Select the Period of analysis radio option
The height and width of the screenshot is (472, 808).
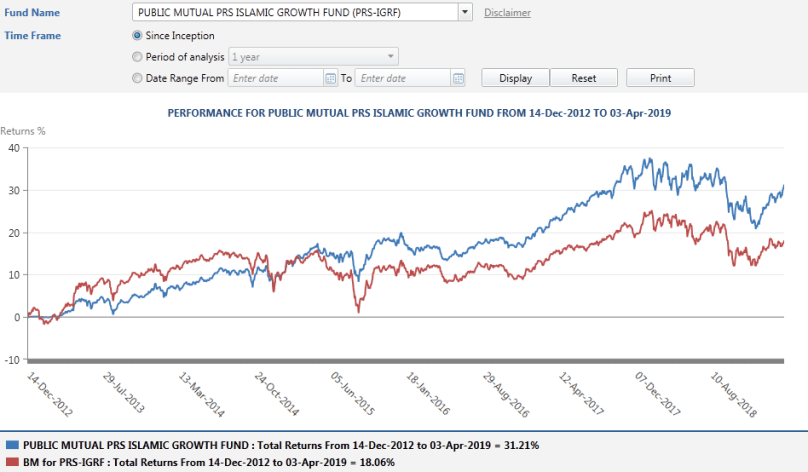pyautogui.click(x=137, y=57)
